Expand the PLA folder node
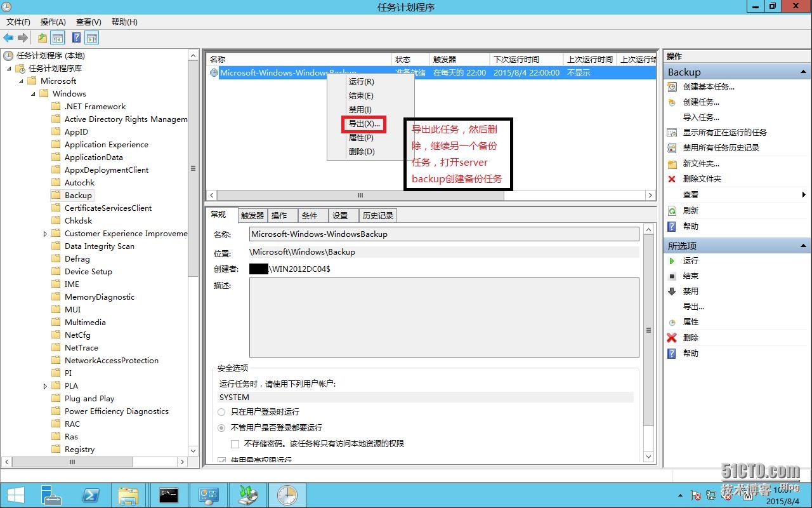The height and width of the screenshot is (508, 812). click(x=45, y=386)
